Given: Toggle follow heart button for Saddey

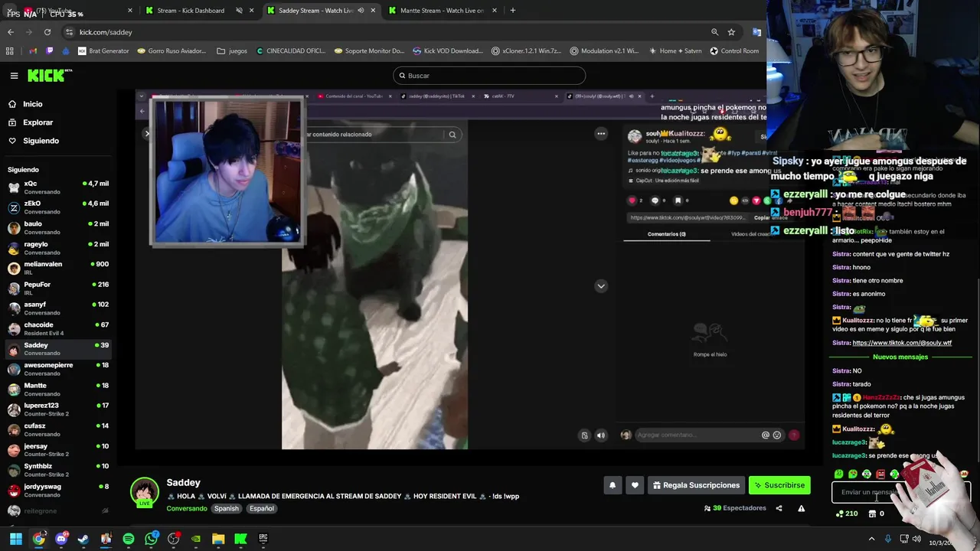Looking at the screenshot, I should [635, 485].
